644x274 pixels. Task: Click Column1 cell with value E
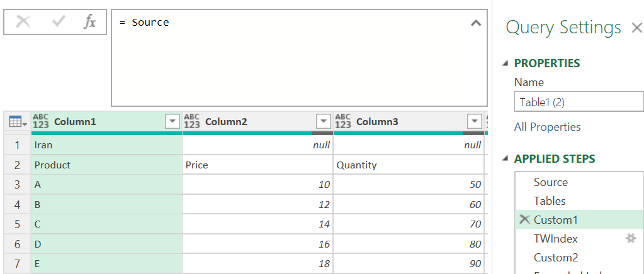click(x=107, y=263)
